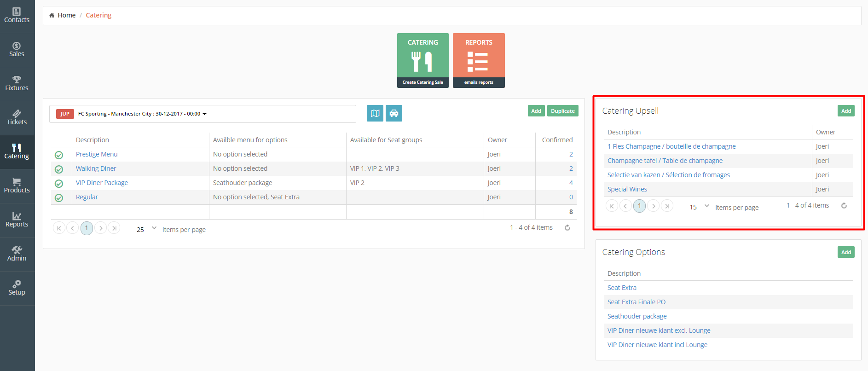Click the Catering breadcrumb
The width and height of the screenshot is (868, 371).
click(98, 15)
